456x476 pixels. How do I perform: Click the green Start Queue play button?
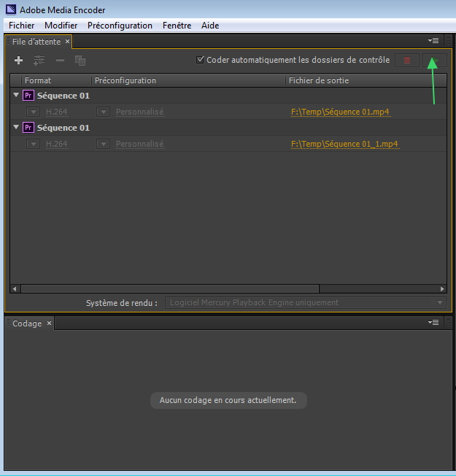pyautogui.click(x=434, y=61)
